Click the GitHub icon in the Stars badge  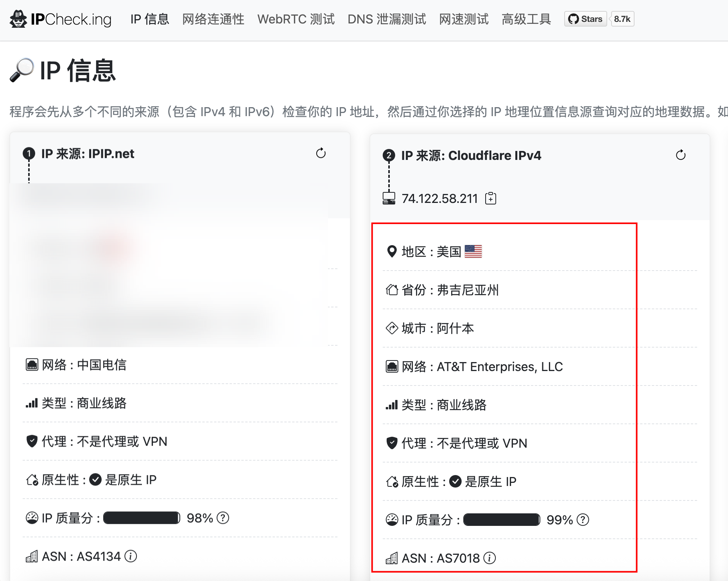click(573, 18)
